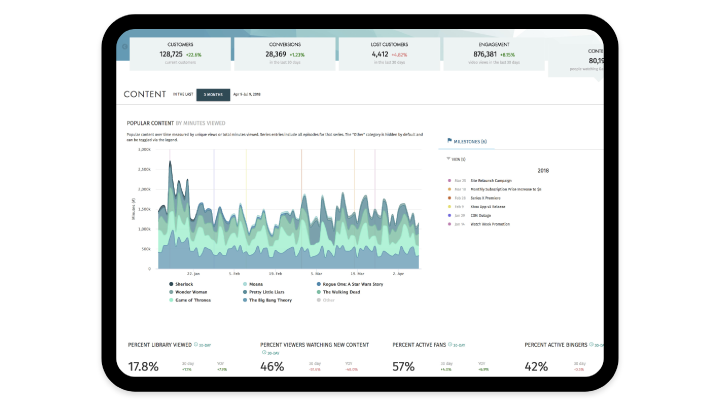Click the tallest chart peak in January
The image size is (720, 412).
pos(170,162)
